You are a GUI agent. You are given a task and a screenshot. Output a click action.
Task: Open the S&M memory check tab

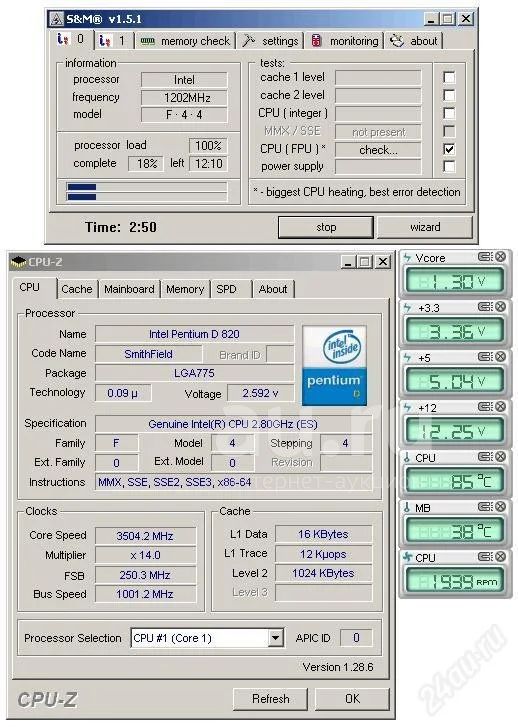point(185,41)
